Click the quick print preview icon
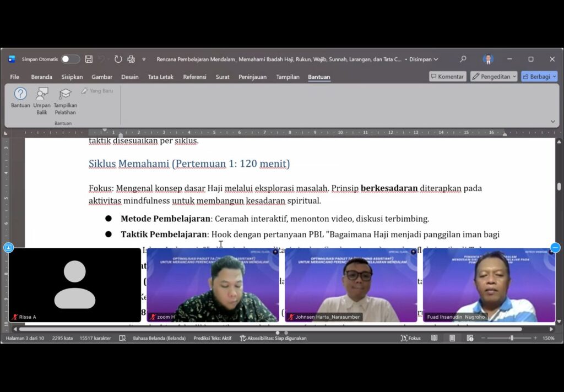The image size is (564, 392). point(131,59)
